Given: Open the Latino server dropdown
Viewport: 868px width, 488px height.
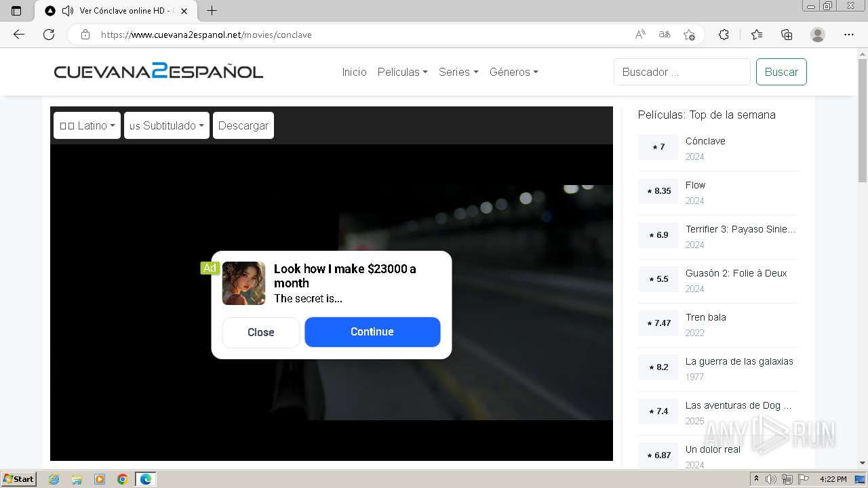Looking at the screenshot, I should [x=87, y=125].
